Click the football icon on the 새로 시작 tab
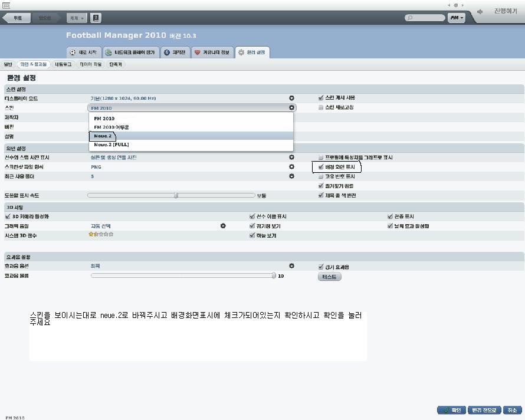This screenshot has height=420, width=525. tap(73, 52)
